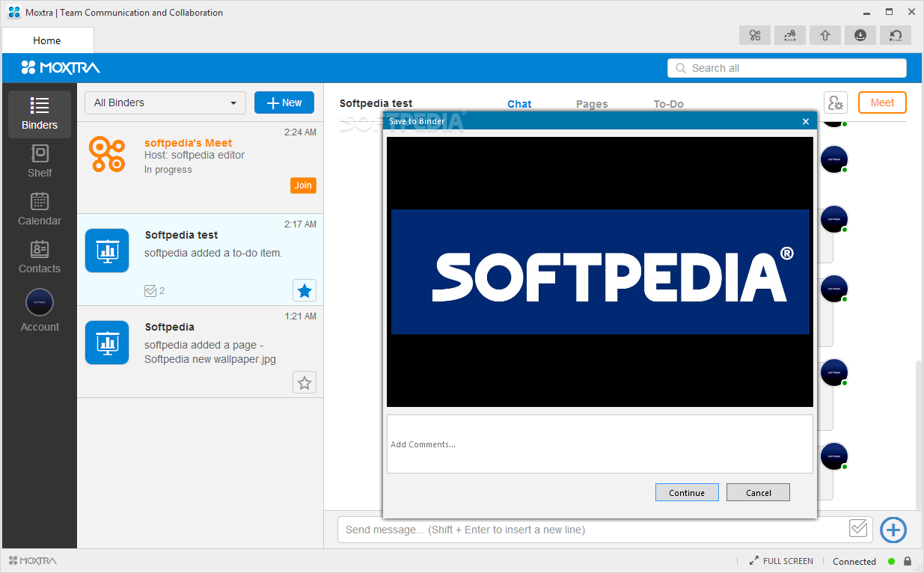924x573 pixels.
Task: Click the Moxtra meet icon in top toolbar
Action: (755, 35)
